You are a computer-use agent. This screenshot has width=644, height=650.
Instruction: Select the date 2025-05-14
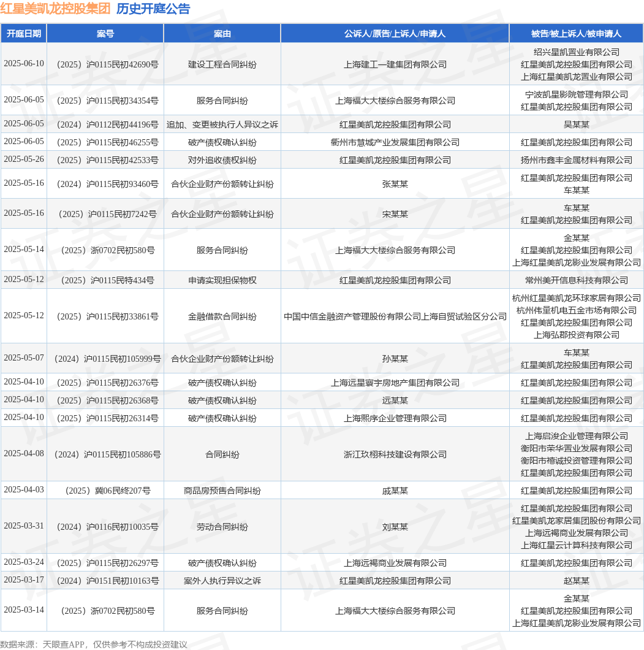click(24, 249)
